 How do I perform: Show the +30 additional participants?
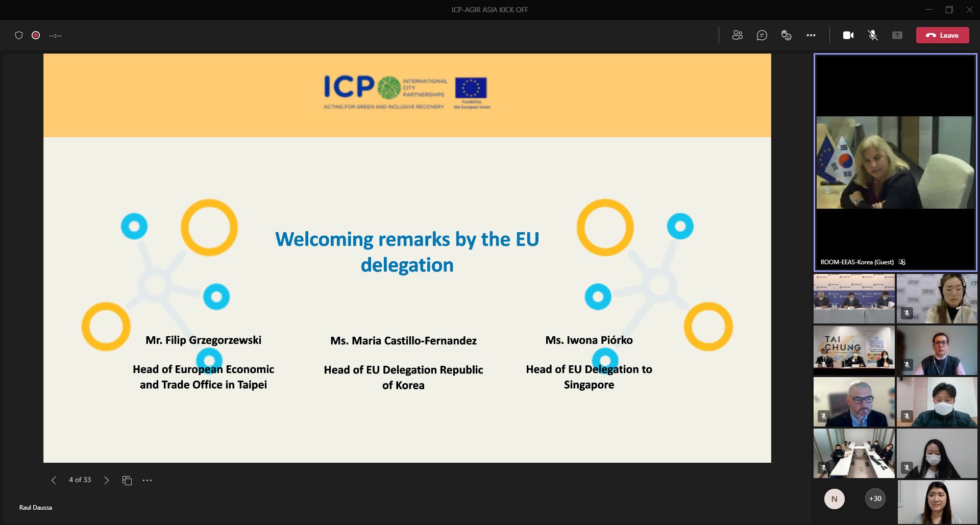click(875, 498)
